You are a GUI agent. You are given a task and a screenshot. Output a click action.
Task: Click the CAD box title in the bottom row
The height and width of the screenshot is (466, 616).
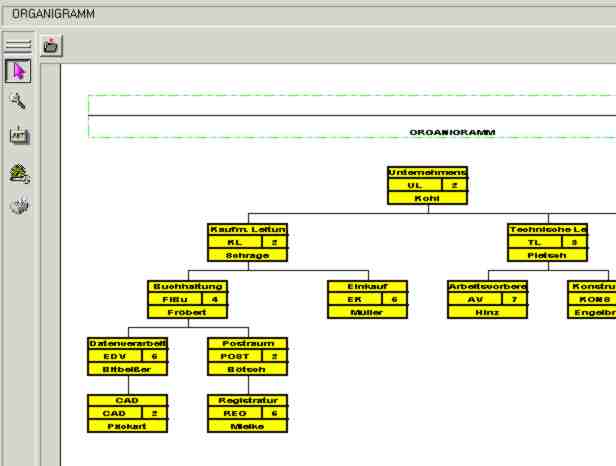pos(128,400)
